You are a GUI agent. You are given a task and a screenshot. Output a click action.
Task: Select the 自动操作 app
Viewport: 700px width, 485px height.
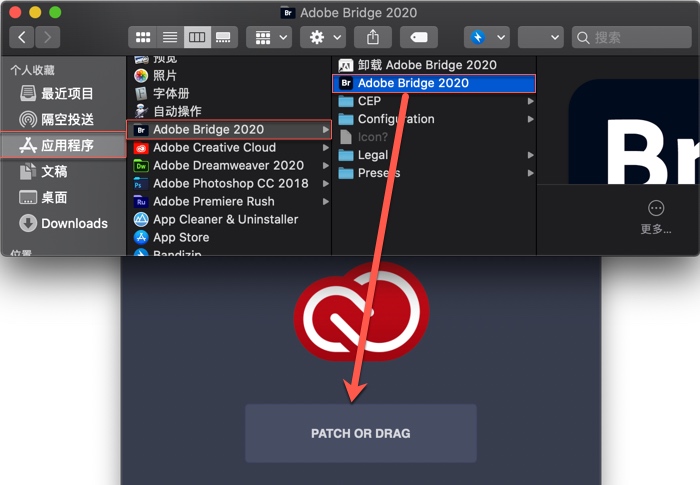point(229,111)
